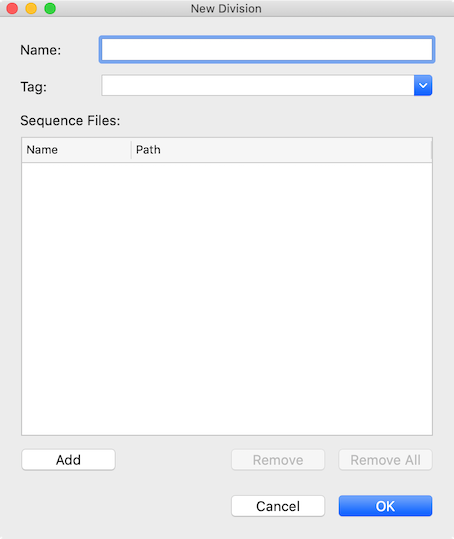Click the green zoom window button

click(50, 8)
